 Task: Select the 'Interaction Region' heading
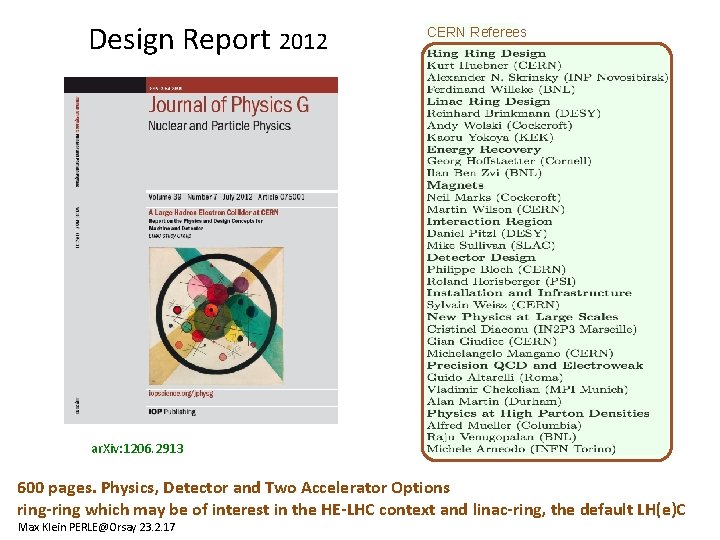[x=489, y=221]
